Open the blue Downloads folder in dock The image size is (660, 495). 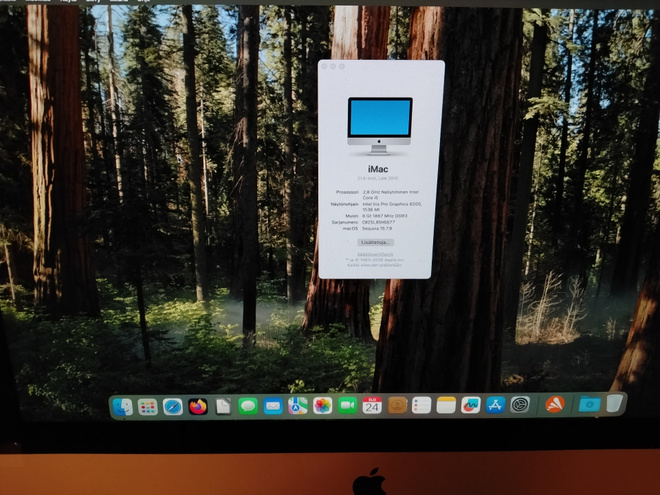tap(589, 404)
